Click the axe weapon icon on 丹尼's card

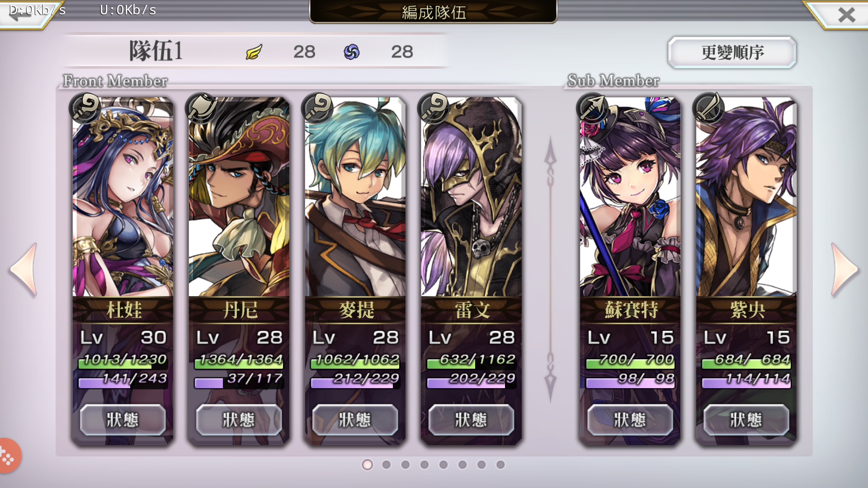pos(201,108)
